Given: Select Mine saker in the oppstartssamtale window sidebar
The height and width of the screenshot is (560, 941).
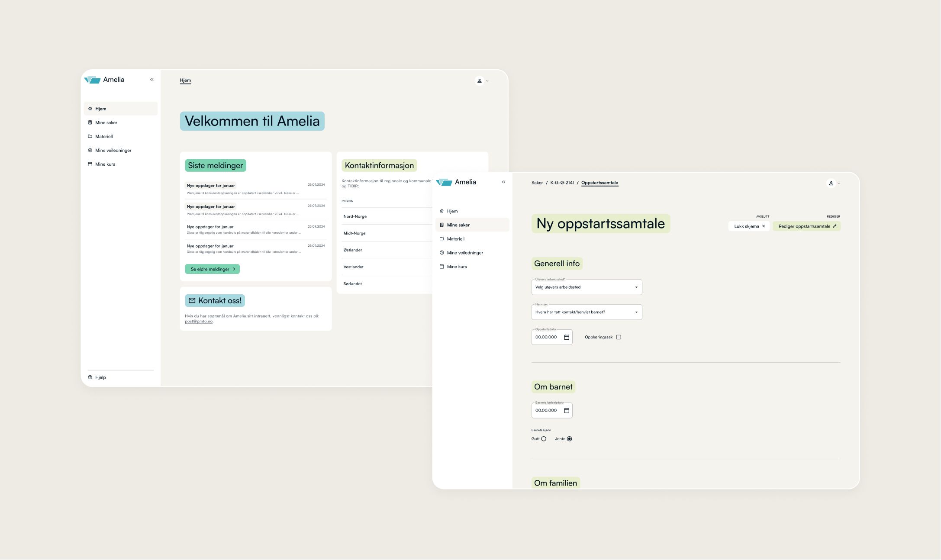Looking at the screenshot, I should (472, 225).
